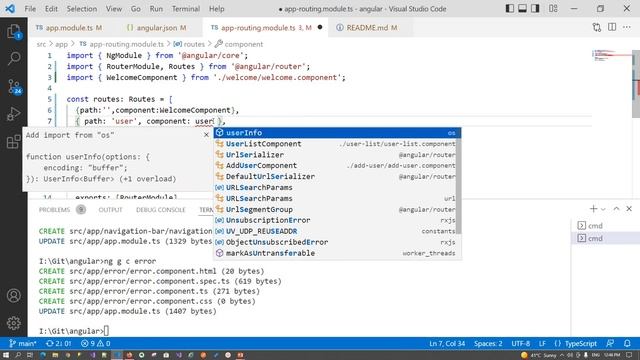The height and width of the screenshot is (360, 640).
Task: Open the Help menu
Action: coord(217,9)
